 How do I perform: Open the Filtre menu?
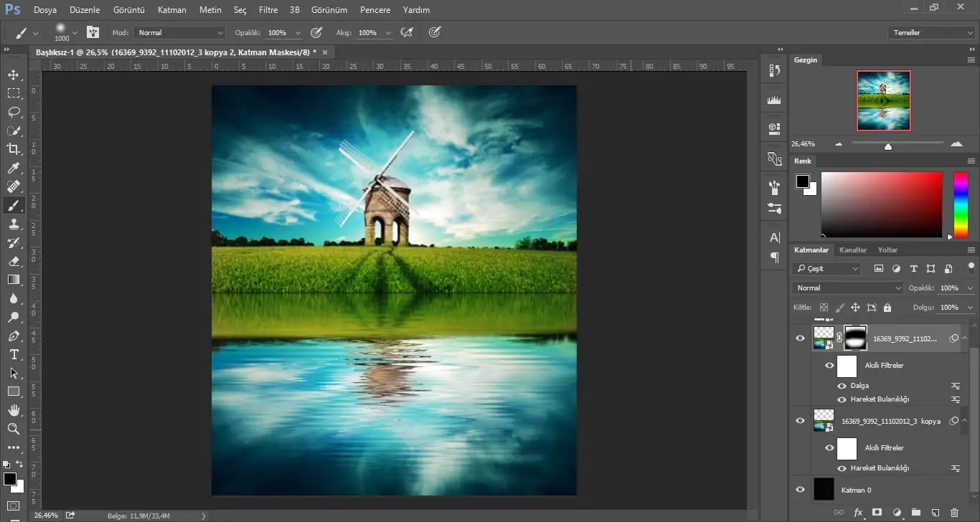(268, 10)
